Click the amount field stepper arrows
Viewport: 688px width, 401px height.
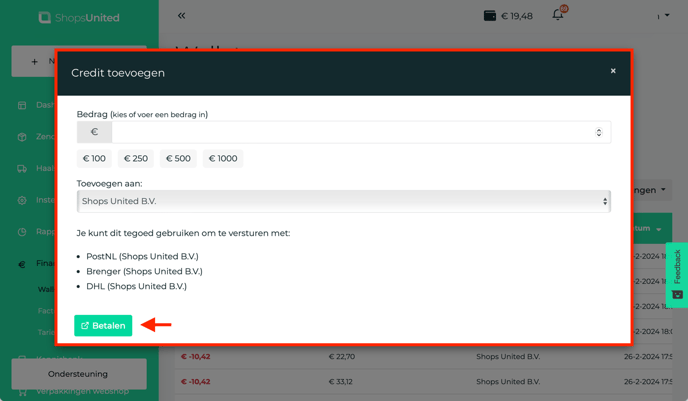coord(598,132)
